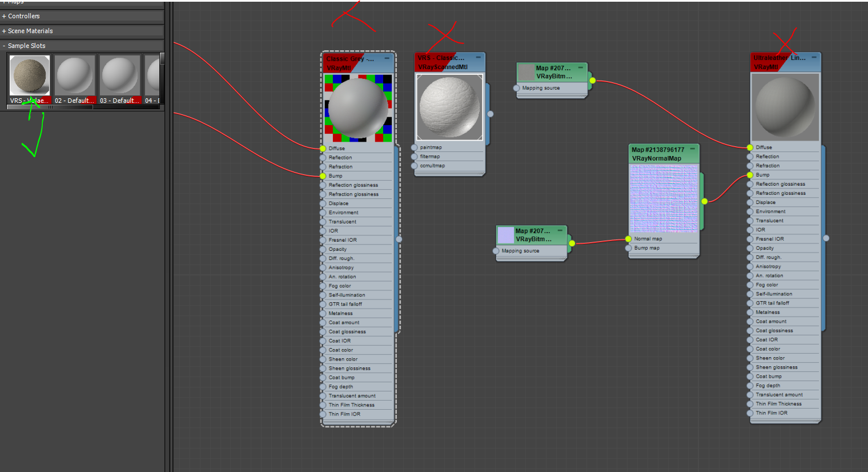Click the Diffuse input socket on the Ultraleather node

tap(750, 147)
